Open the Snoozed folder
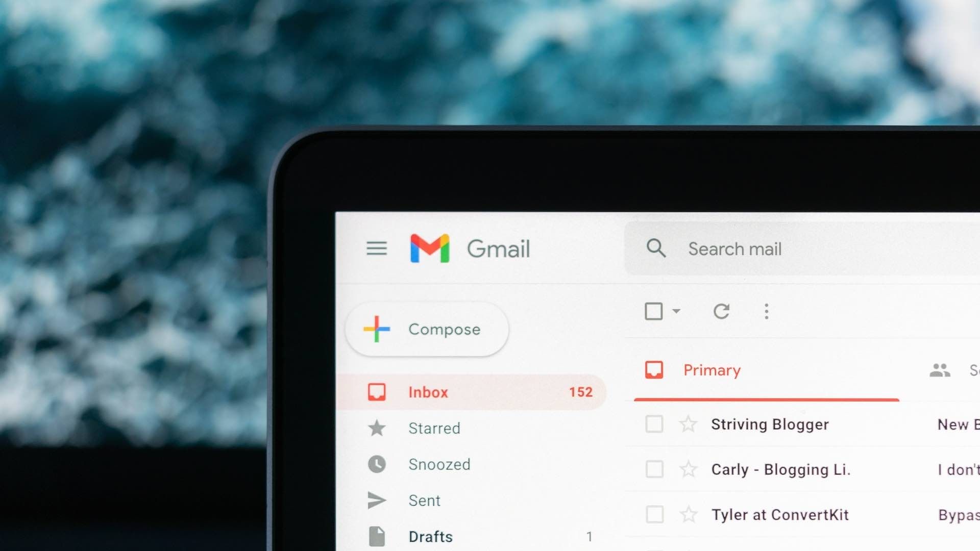This screenshot has height=551, width=980. pos(437,464)
